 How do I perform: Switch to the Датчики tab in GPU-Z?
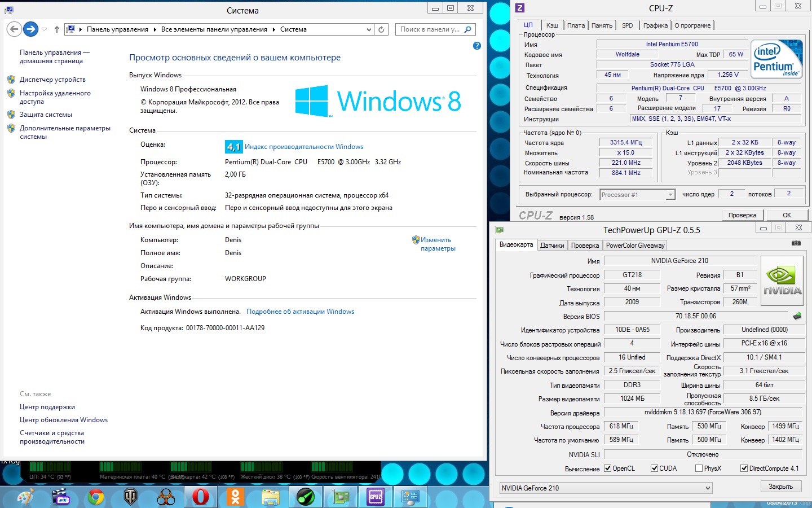(x=552, y=246)
